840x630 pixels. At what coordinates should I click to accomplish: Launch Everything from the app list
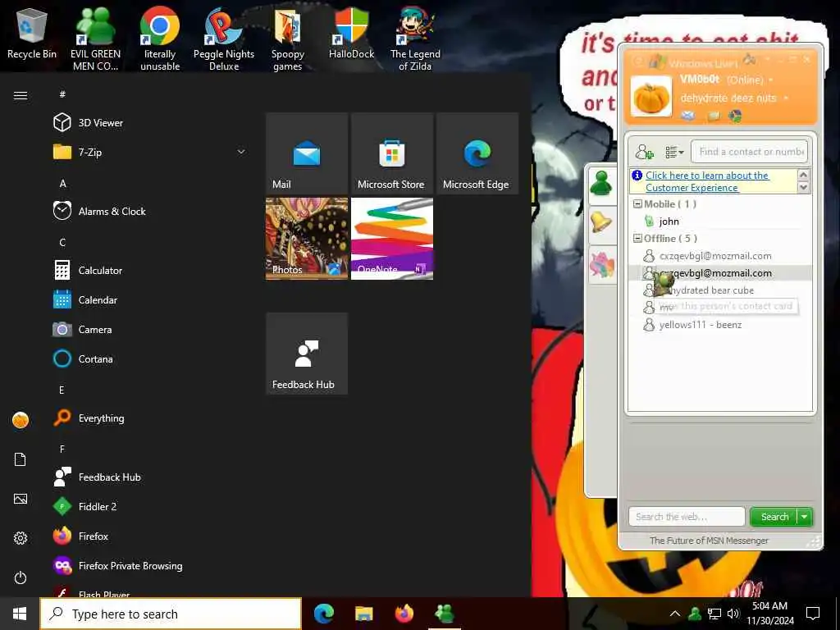pyautogui.click(x=101, y=418)
